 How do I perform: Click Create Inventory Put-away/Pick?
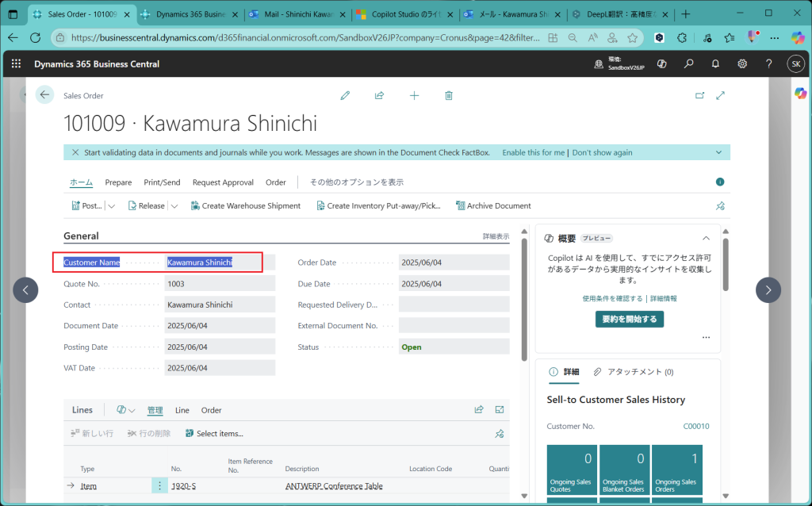click(x=378, y=205)
